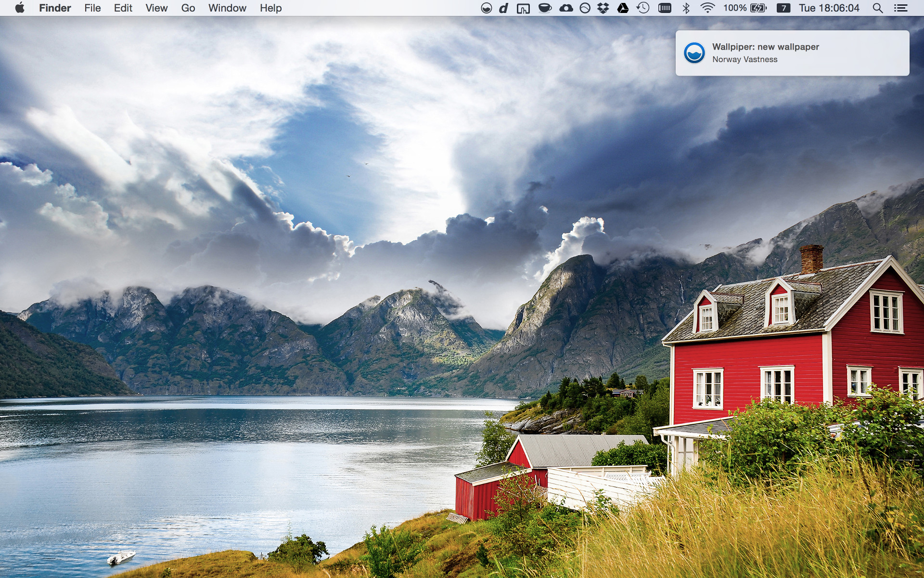Screen dimensions: 924x578
Task: Open the Finder menu
Action: (55, 8)
